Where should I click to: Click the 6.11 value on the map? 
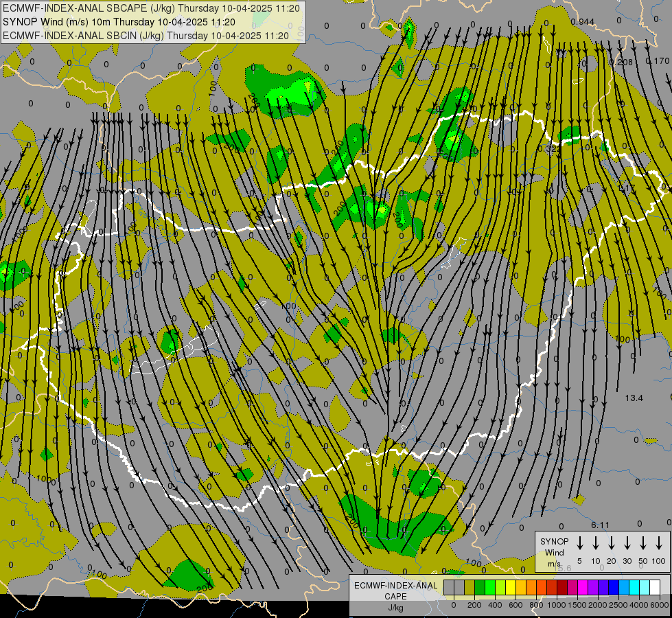pos(600,525)
